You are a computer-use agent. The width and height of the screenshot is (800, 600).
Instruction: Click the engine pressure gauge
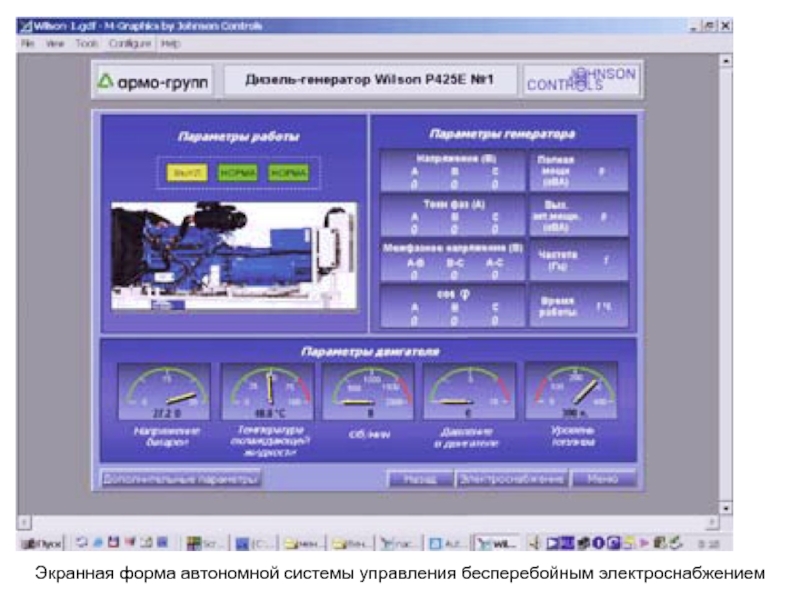click(x=469, y=392)
